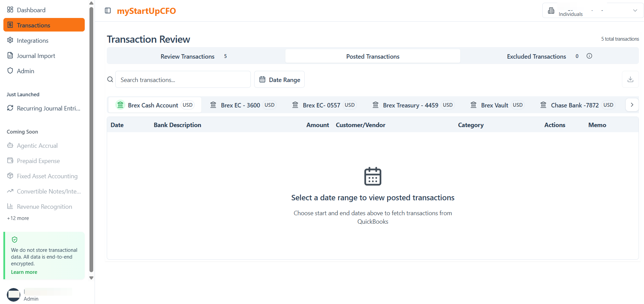Click the Fixed Asset Accounting cube icon

pyautogui.click(x=10, y=176)
